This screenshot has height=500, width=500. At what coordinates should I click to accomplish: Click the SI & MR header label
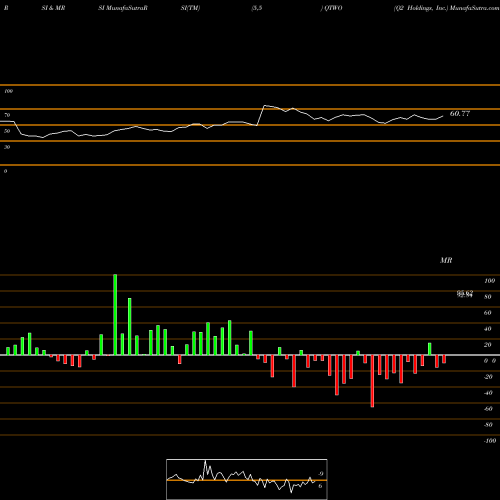tap(53, 8)
